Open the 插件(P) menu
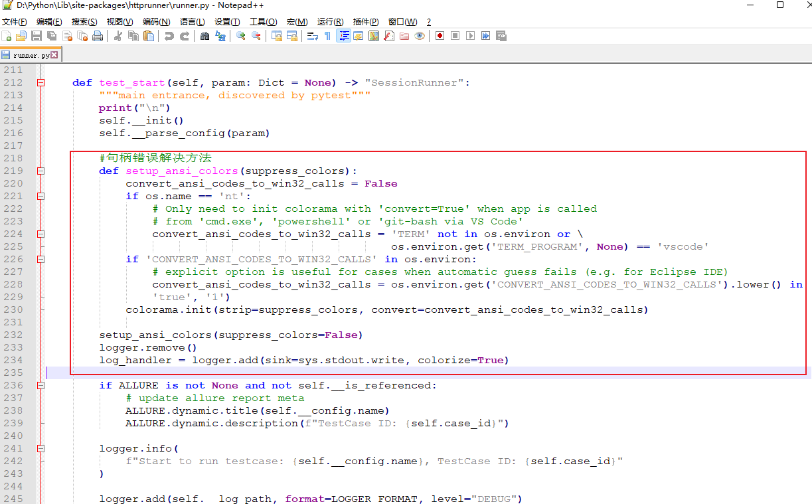Viewport: 812px width, 504px height. tap(365, 21)
